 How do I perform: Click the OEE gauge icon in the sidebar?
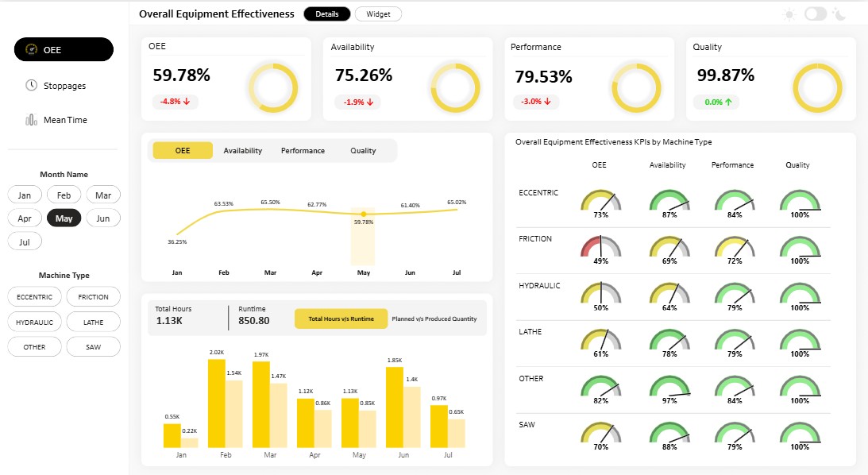pos(32,49)
